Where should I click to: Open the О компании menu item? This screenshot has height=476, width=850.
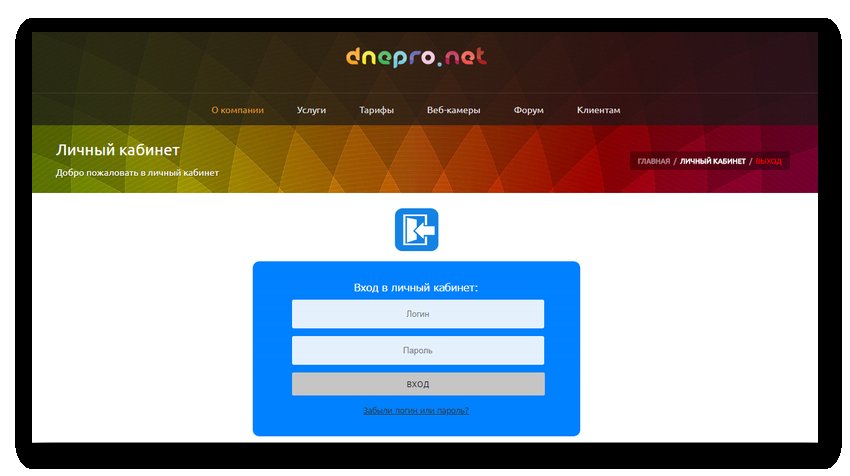point(237,110)
